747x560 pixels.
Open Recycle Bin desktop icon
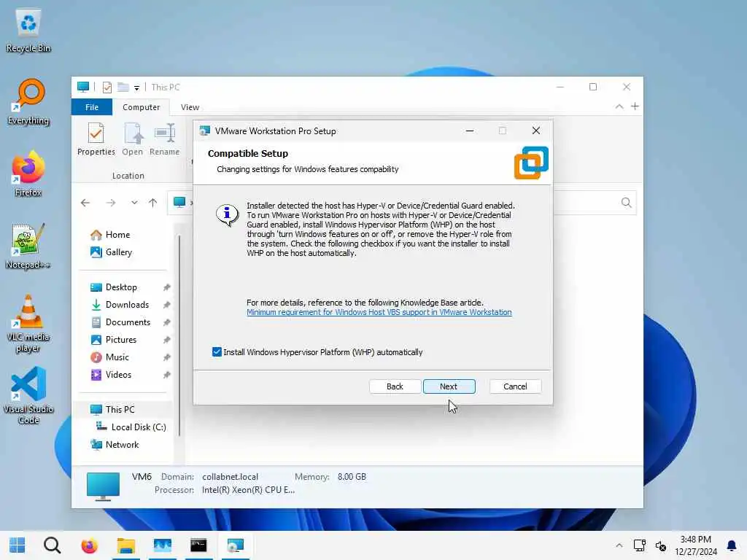click(28, 31)
